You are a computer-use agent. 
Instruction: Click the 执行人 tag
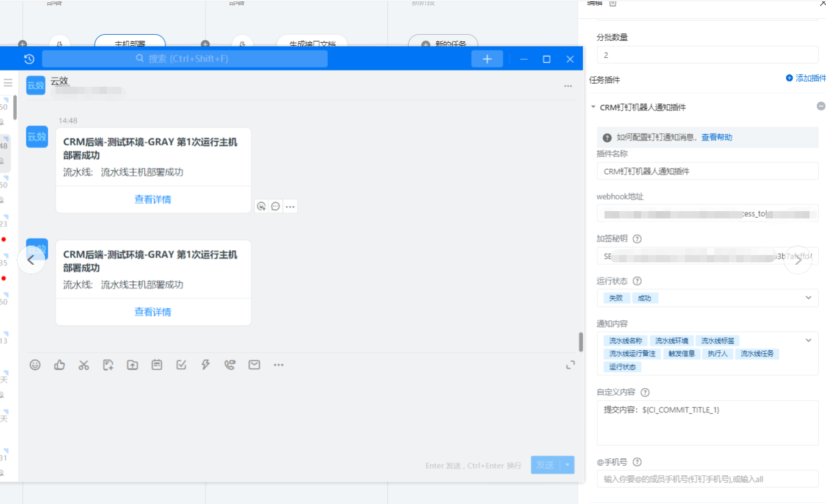pos(717,353)
